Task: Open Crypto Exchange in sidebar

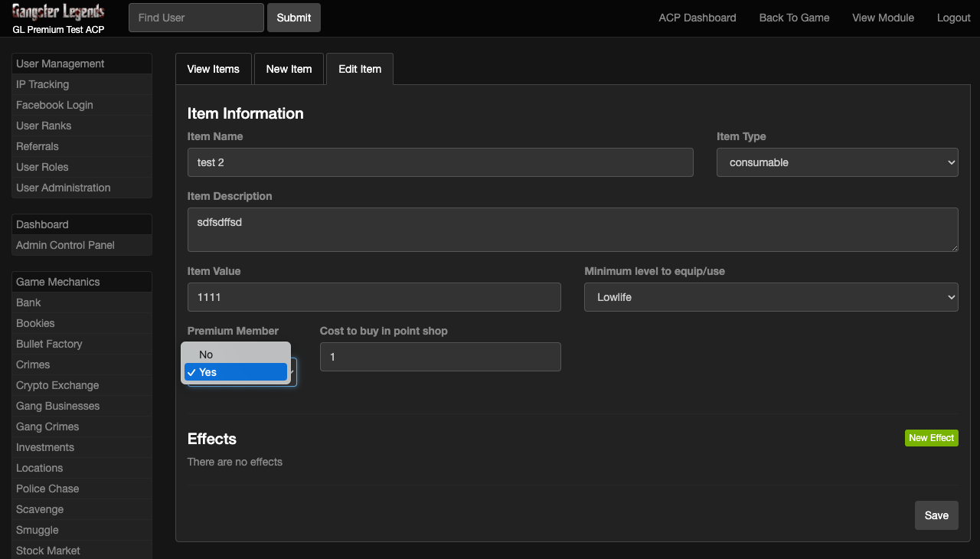Action: pyautogui.click(x=57, y=385)
